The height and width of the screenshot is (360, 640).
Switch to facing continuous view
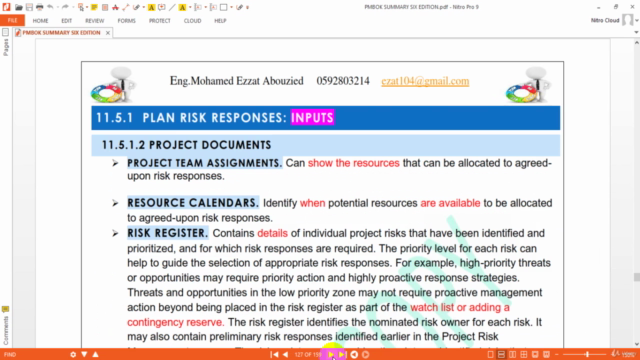[x=524, y=354]
